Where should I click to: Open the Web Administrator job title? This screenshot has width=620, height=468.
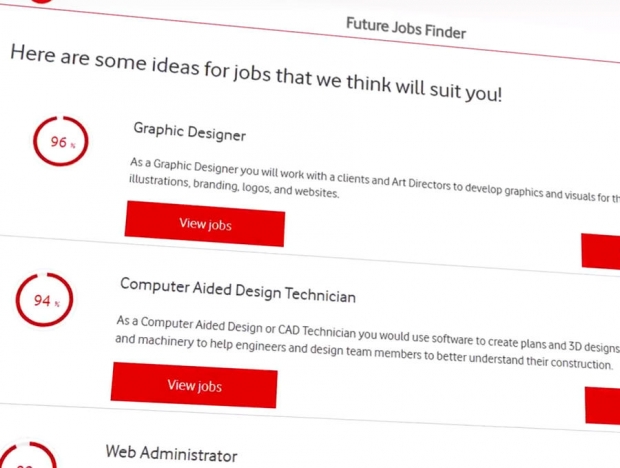(x=171, y=453)
